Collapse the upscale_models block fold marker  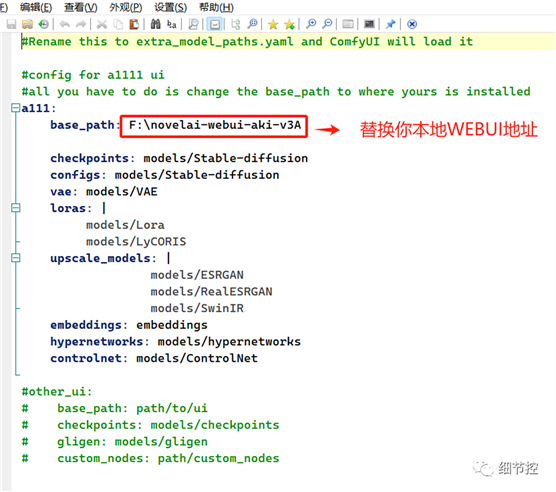coord(16,258)
